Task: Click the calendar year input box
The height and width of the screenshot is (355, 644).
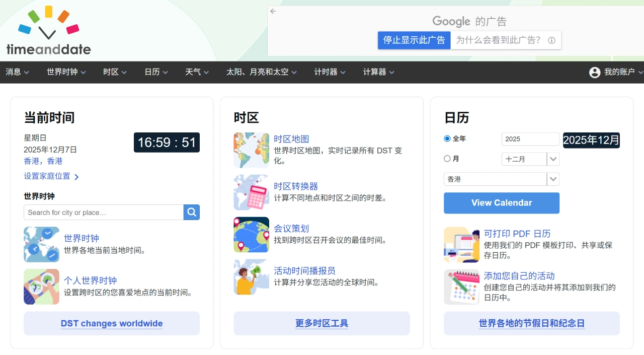Action: (530, 139)
